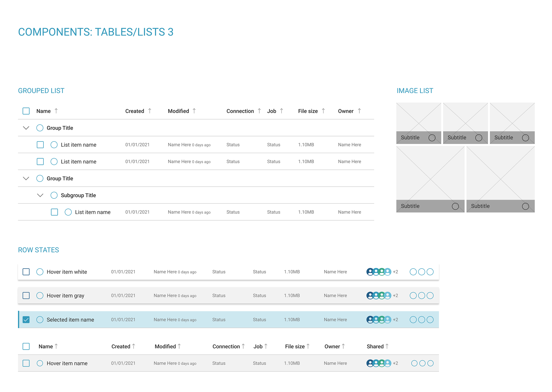Image resolution: width=552 pixels, height=392 pixels.
Task: Sort the grouped list by File size arrow
Action: pos(323,111)
